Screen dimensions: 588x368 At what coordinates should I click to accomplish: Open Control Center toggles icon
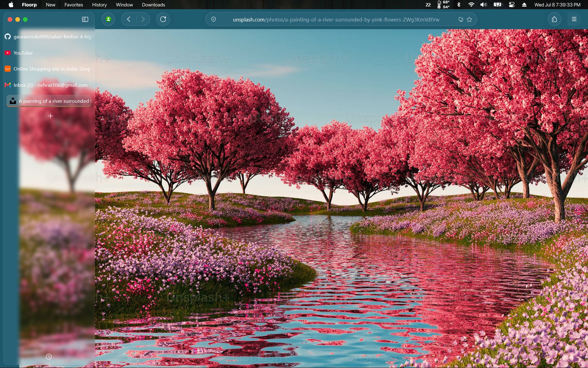coord(511,5)
